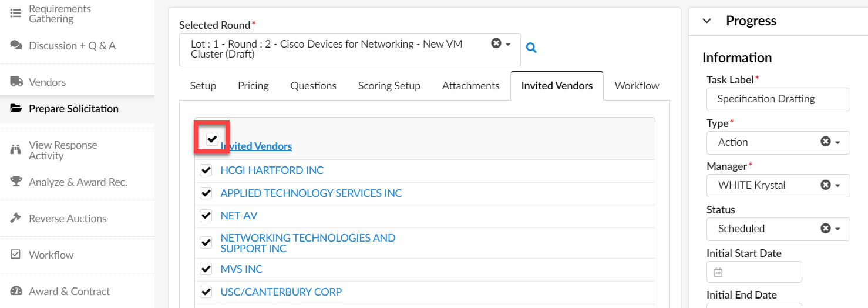This screenshot has width=868, height=308.
Task: Switch to the Scoring Setup tab
Action: [x=389, y=85]
